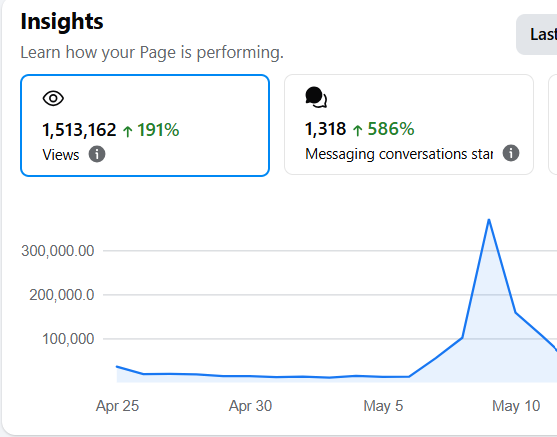This screenshot has height=437, width=557.
Task: Click the 200,000.0 y-axis label
Action: click(x=61, y=295)
